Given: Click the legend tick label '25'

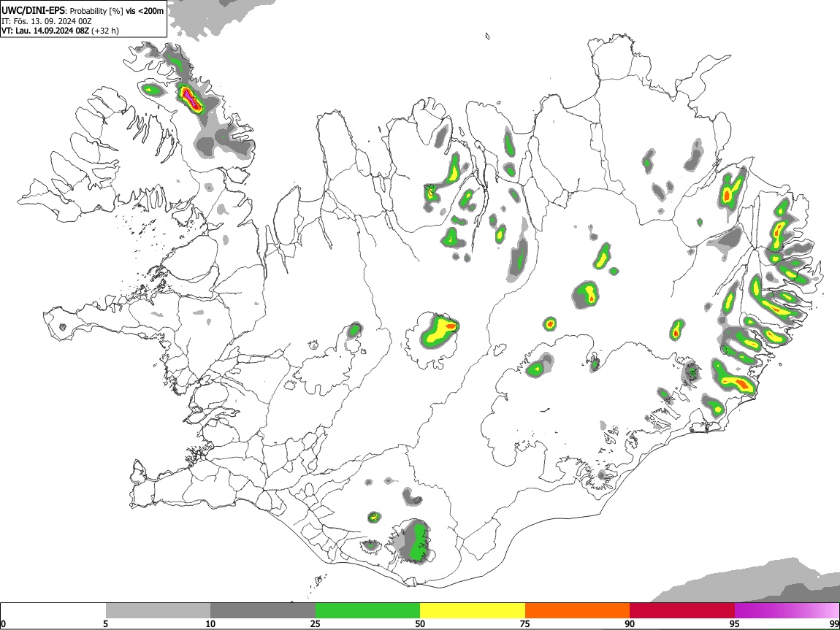Looking at the screenshot, I should [316, 624].
